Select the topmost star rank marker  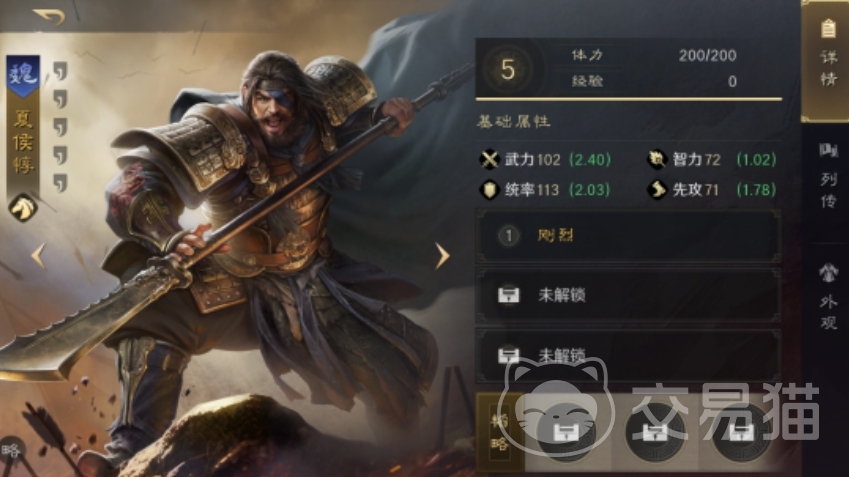(x=60, y=71)
